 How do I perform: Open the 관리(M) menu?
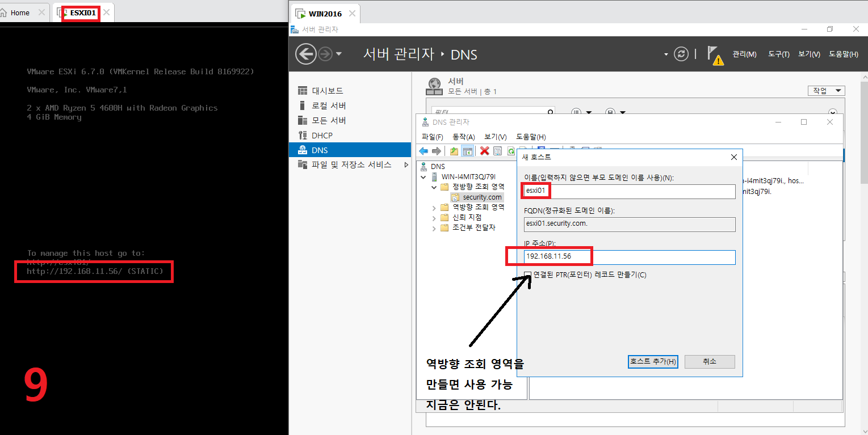tap(744, 54)
